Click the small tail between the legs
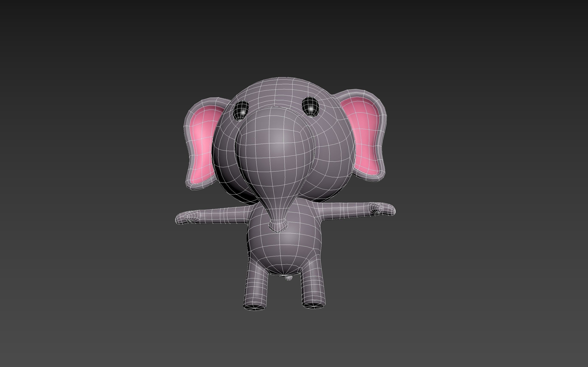Image resolution: width=588 pixels, height=367 pixels. coord(288,278)
